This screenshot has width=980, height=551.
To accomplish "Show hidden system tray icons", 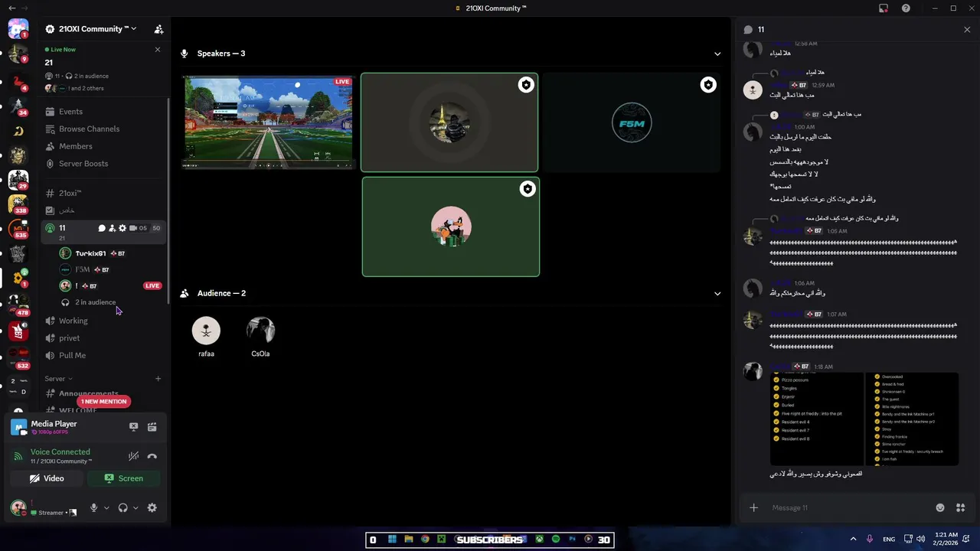I will tap(853, 540).
